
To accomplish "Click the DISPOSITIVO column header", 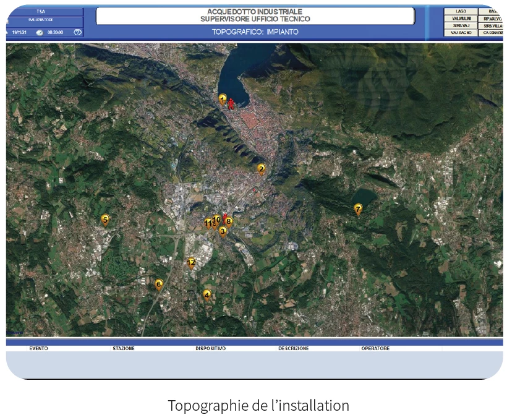I will click(210, 348).
